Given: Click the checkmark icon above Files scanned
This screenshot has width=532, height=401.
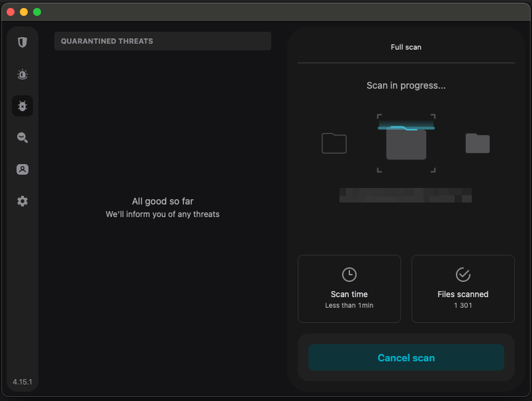Looking at the screenshot, I should (463, 275).
